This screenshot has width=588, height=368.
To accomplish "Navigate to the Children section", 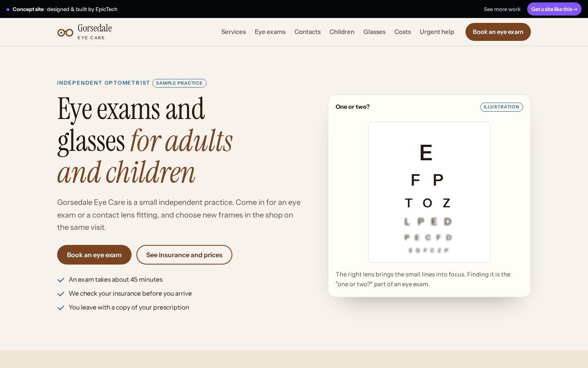I will coord(342,32).
